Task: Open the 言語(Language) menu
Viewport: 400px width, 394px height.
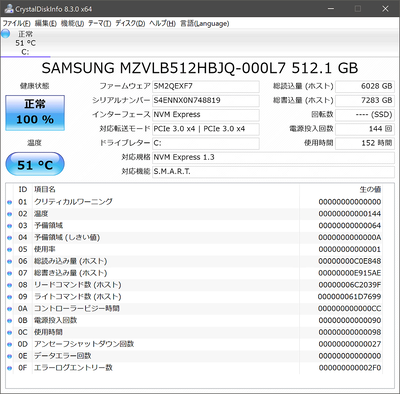Action: [x=205, y=24]
